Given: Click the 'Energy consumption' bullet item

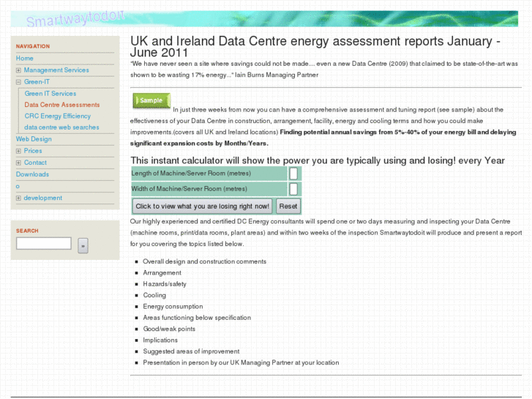Looking at the screenshot, I should click(173, 307).
